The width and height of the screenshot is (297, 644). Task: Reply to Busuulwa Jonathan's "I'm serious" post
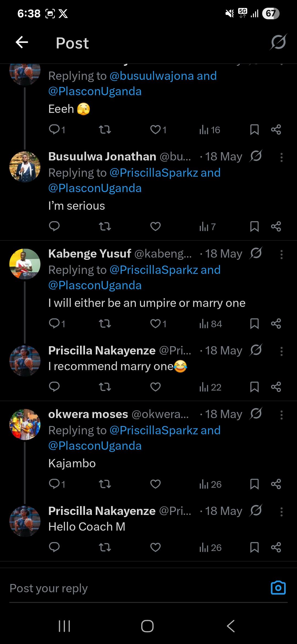[x=54, y=226]
